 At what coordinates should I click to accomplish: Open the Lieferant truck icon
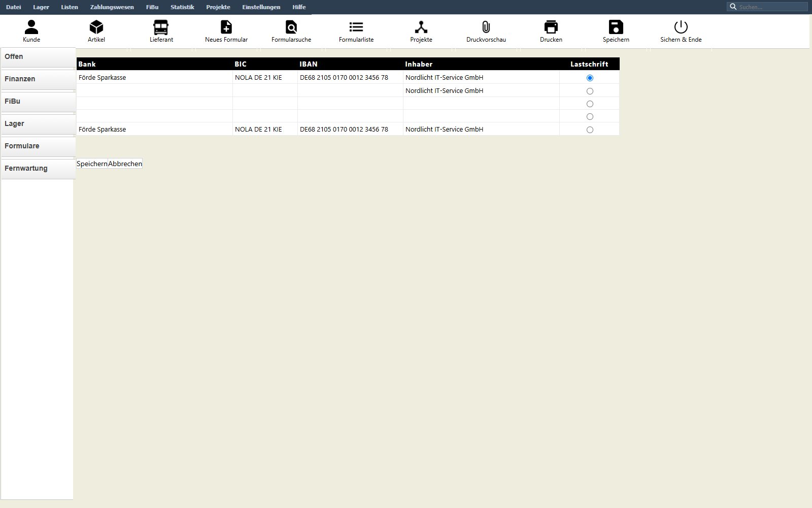click(x=161, y=27)
